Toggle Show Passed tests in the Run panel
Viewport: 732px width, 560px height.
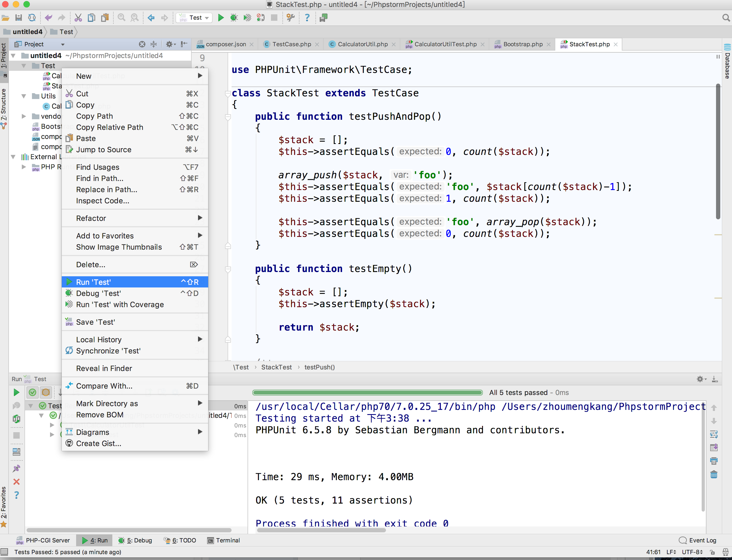coord(32,392)
